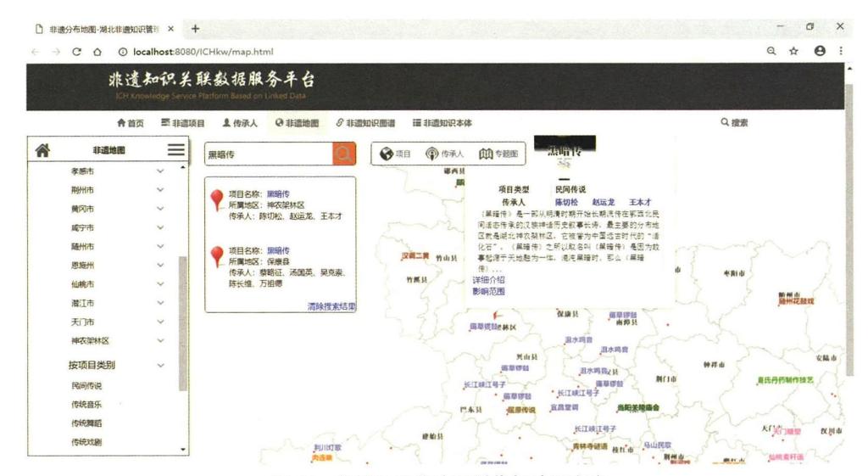This screenshot has width=868, height=476.
Task: Click the home icon in sidebar header
Action: pos(42,150)
